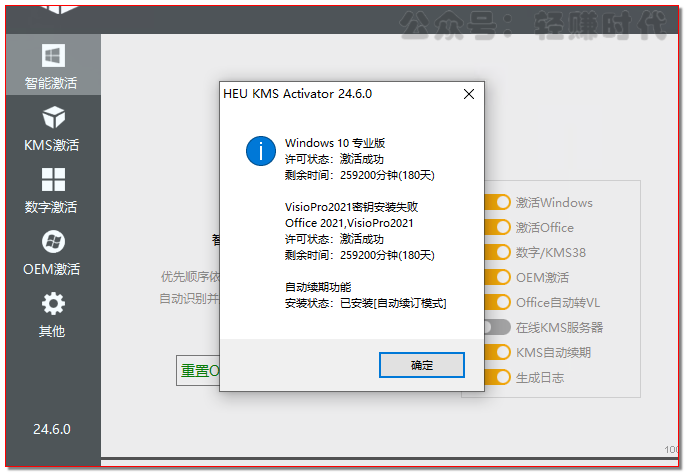Turn off the 生成日志 toggle
Image resolution: width=685 pixels, height=473 pixels.
[497, 377]
